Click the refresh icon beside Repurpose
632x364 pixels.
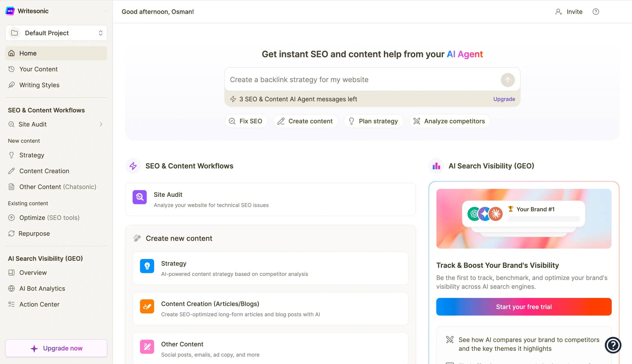click(12, 234)
